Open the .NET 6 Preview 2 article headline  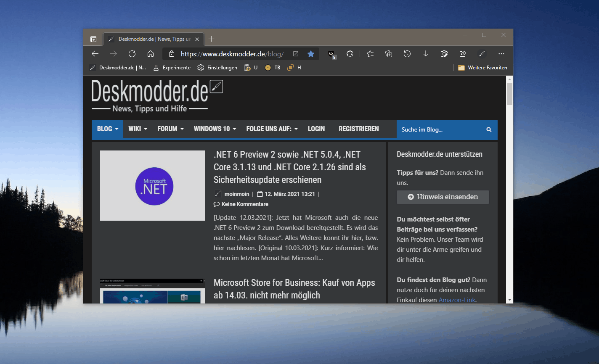click(x=290, y=167)
